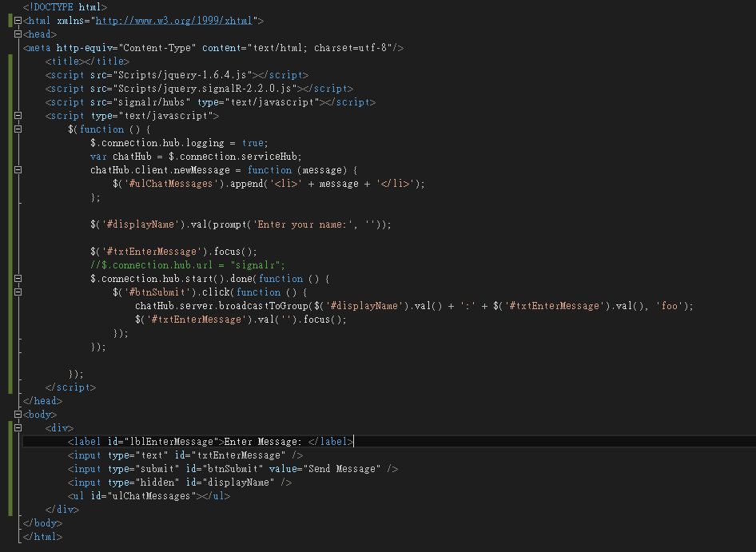Click the hidden input displayName line
The height and width of the screenshot is (552, 756).
point(179,483)
